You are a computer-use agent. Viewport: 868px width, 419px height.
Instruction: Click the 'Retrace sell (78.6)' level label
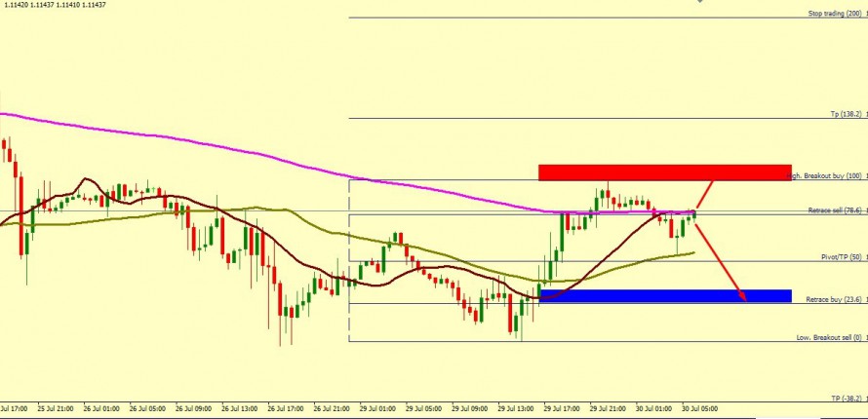(x=835, y=210)
